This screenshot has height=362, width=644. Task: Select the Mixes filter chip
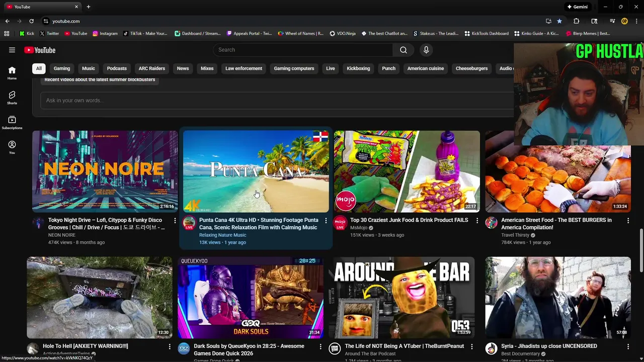coord(207,68)
